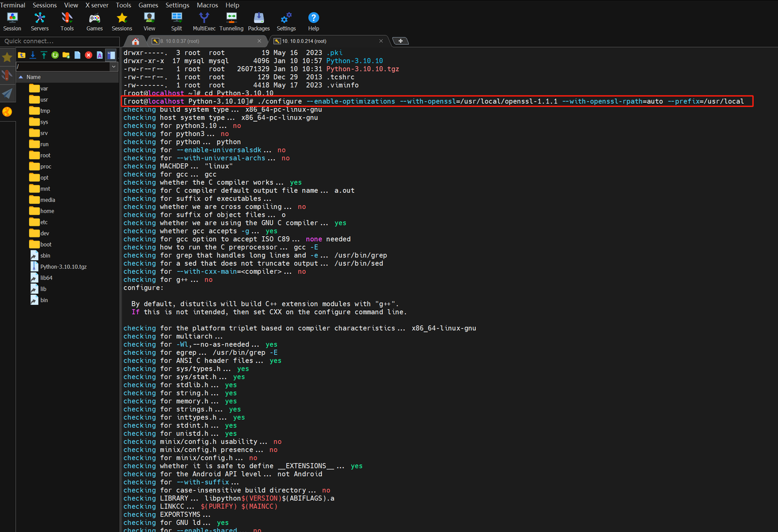Create new folder in SFTP browser
Viewport: 778px width, 532px height.
point(66,55)
